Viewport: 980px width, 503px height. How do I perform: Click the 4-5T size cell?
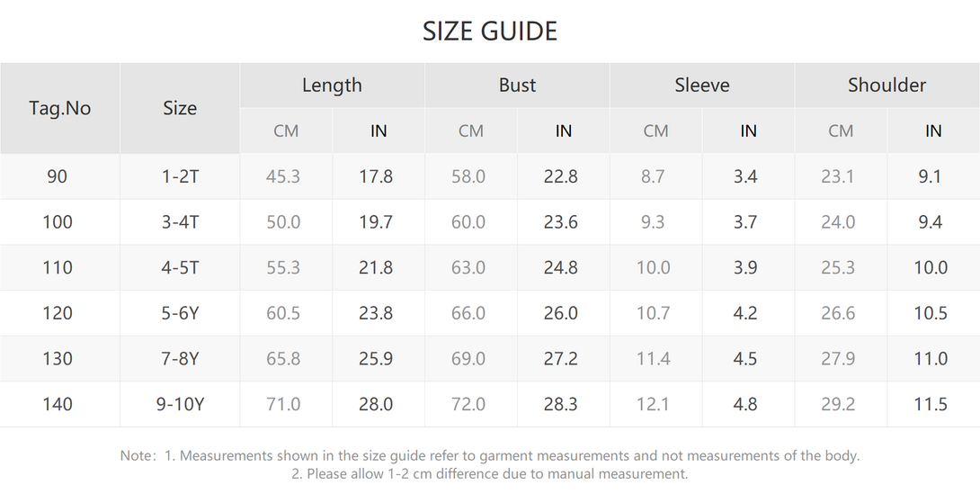pos(180,268)
